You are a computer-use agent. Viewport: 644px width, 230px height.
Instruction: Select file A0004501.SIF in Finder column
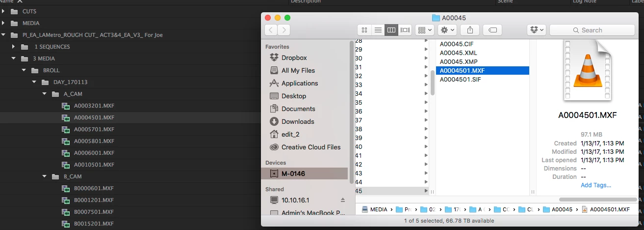[x=460, y=79]
